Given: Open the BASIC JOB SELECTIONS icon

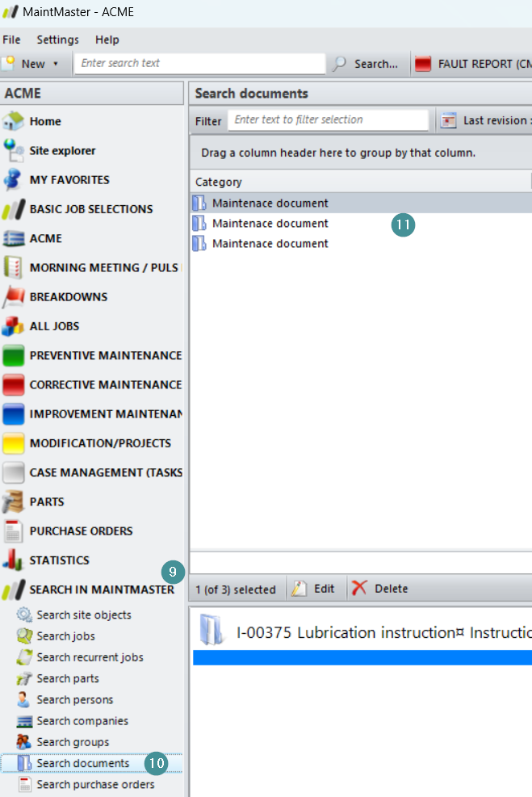Looking at the screenshot, I should 13,209.
